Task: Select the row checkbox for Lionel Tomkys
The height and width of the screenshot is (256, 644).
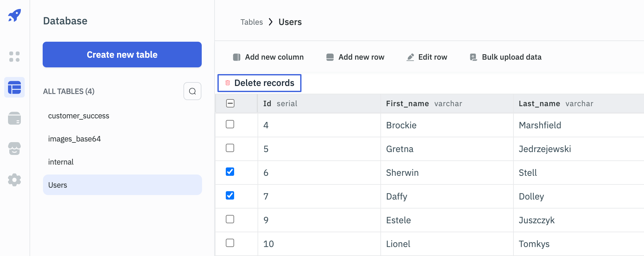Action: click(x=230, y=243)
